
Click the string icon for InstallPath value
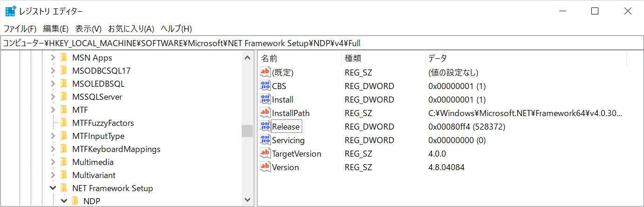(265, 113)
